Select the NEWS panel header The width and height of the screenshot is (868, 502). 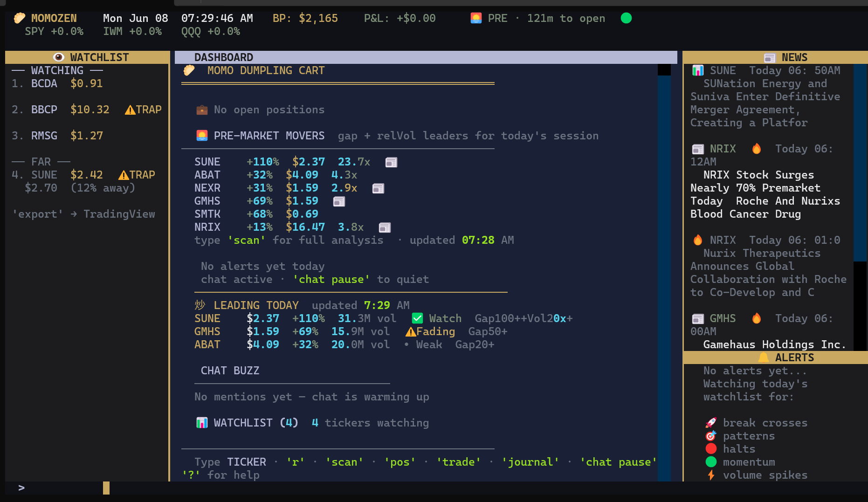(775, 57)
